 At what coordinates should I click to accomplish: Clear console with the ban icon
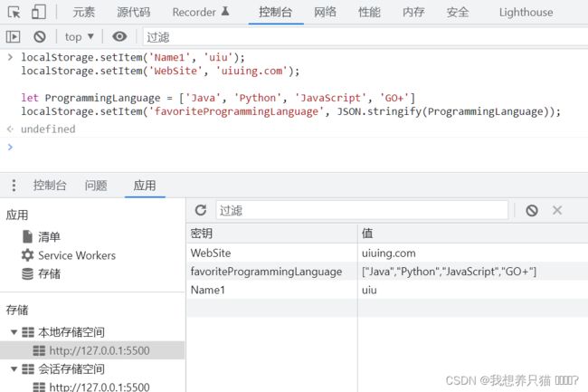click(x=40, y=37)
